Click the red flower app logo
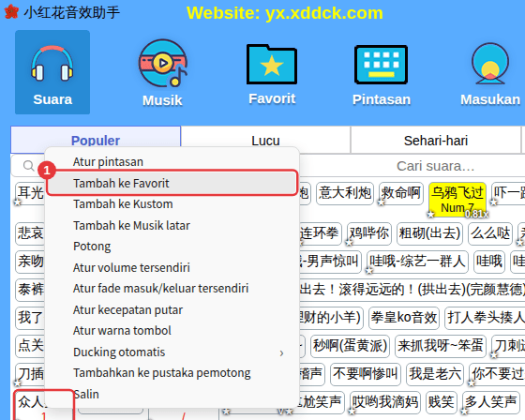The image size is (525, 420). point(11,12)
